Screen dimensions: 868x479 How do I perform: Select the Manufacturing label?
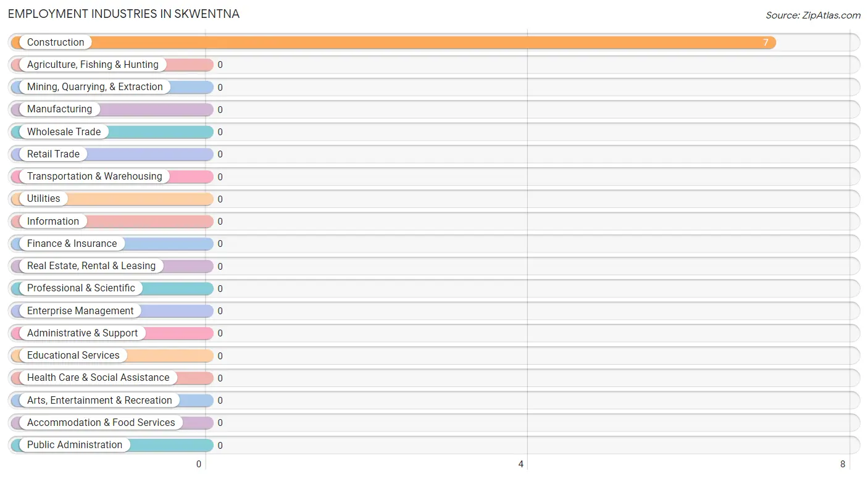pos(59,109)
